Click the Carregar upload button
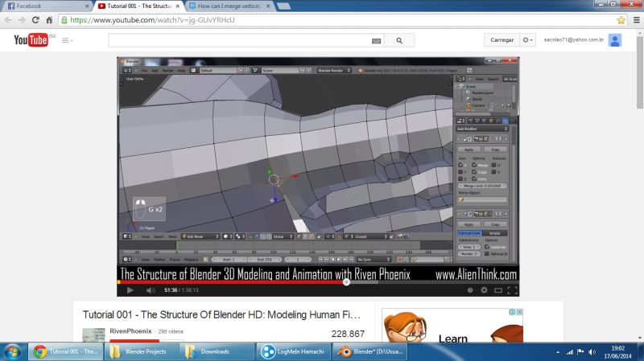The height and width of the screenshot is (361, 644). [502, 39]
